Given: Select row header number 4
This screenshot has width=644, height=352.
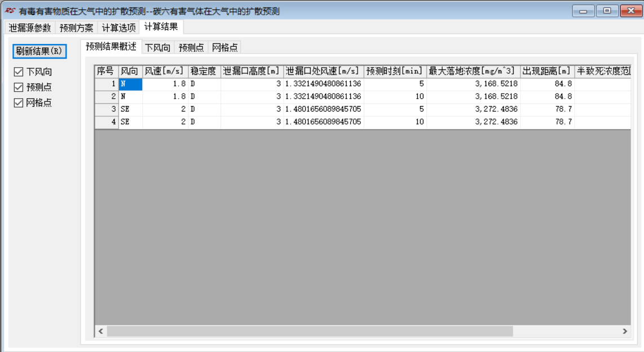Looking at the screenshot, I should 107,122.
